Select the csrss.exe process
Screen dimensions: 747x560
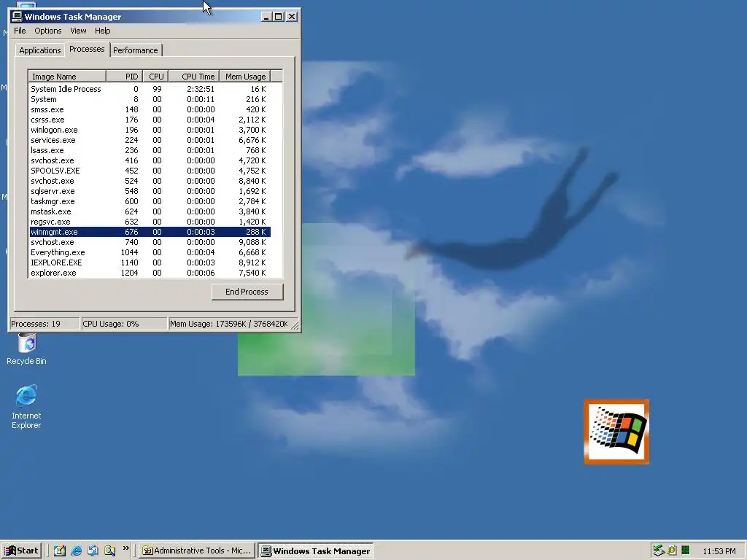click(x=150, y=120)
